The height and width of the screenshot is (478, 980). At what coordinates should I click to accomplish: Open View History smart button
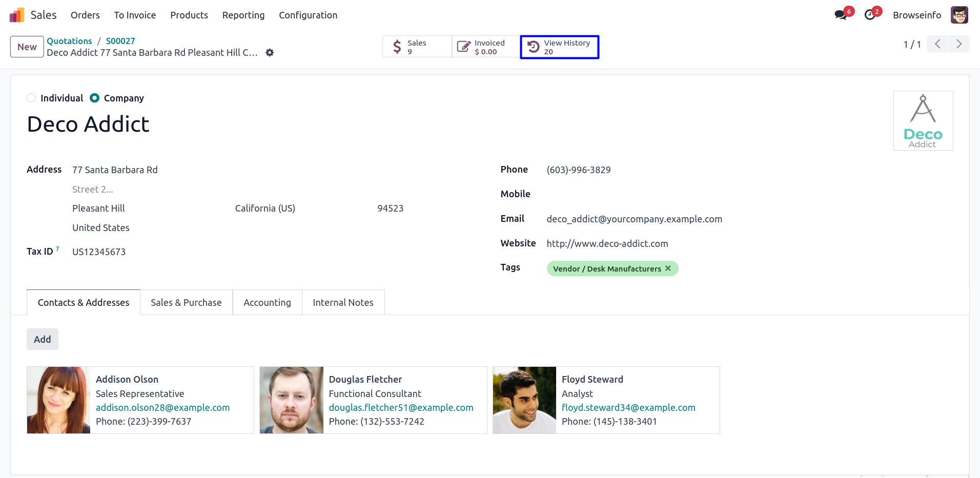[559, 47]
